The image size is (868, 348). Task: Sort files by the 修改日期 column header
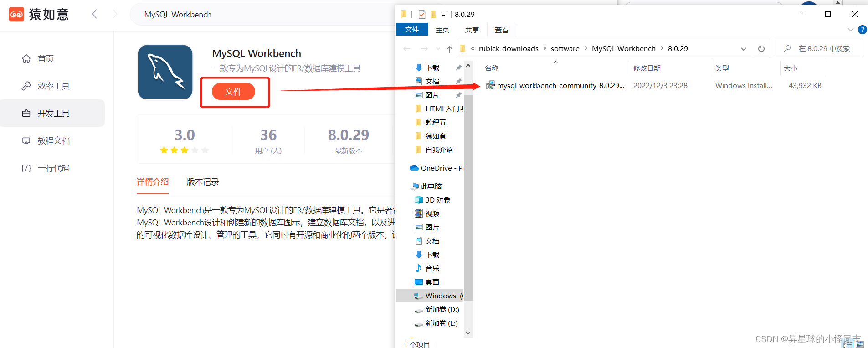(x=647, y=68)
